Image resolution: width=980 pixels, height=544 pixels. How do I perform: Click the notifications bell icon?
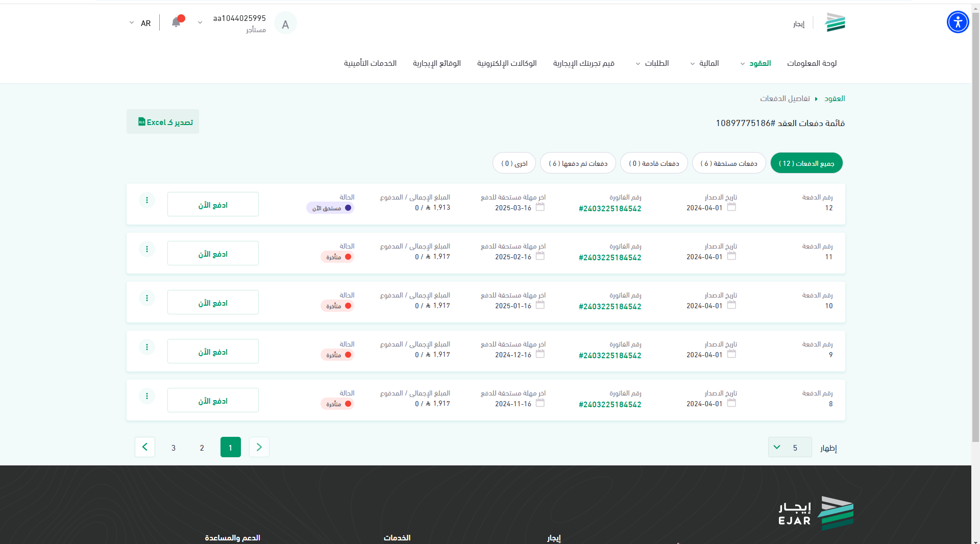pos(176,22)
